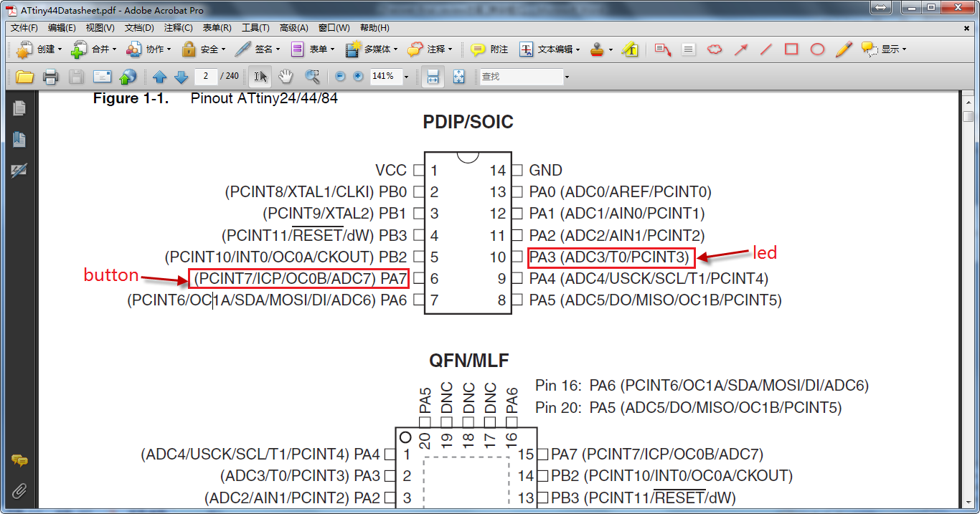Open the 多媒体 (Multimedia) toolbar menu
This screenshot has width=980, height=514.
click(x=372, y=49)
